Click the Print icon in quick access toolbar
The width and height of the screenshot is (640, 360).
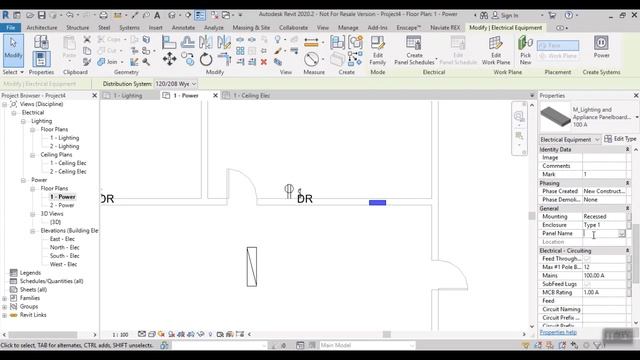[104, 15]
